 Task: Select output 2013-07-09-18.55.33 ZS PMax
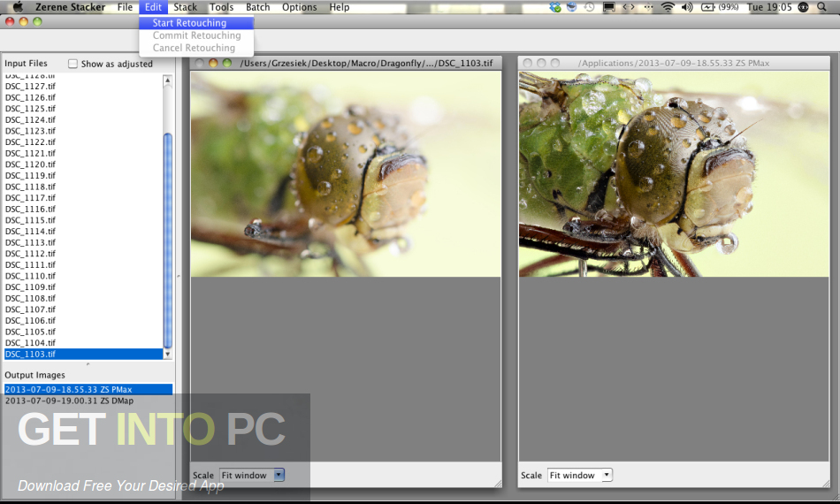tap(88, 389)
